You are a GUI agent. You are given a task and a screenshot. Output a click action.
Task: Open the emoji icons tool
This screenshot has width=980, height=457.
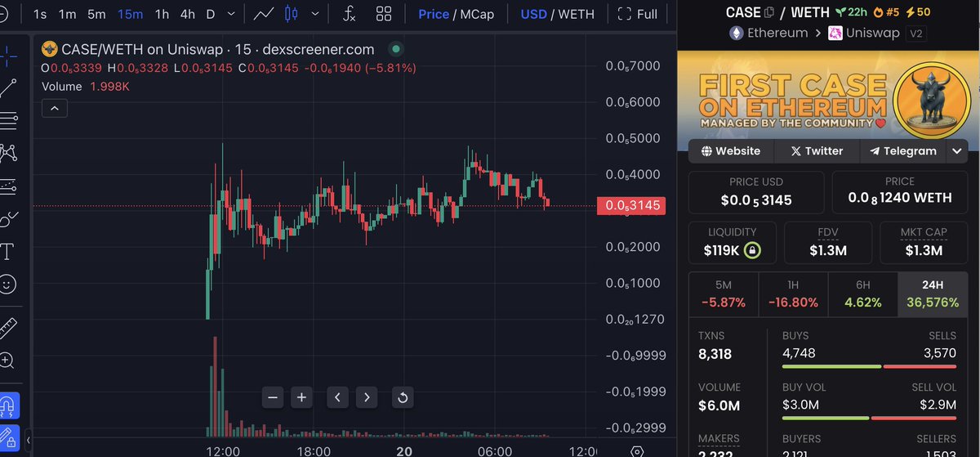(x=8, y=284)
